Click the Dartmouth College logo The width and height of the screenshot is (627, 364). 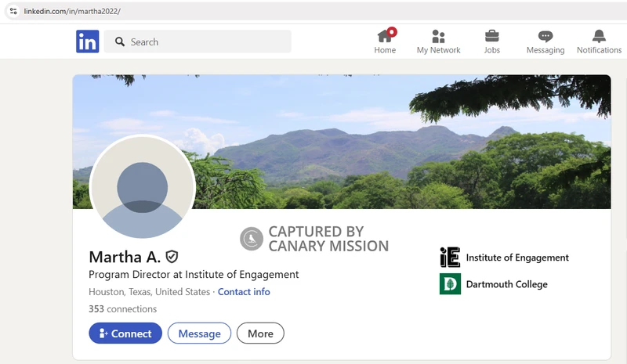(x=450, y=284)
